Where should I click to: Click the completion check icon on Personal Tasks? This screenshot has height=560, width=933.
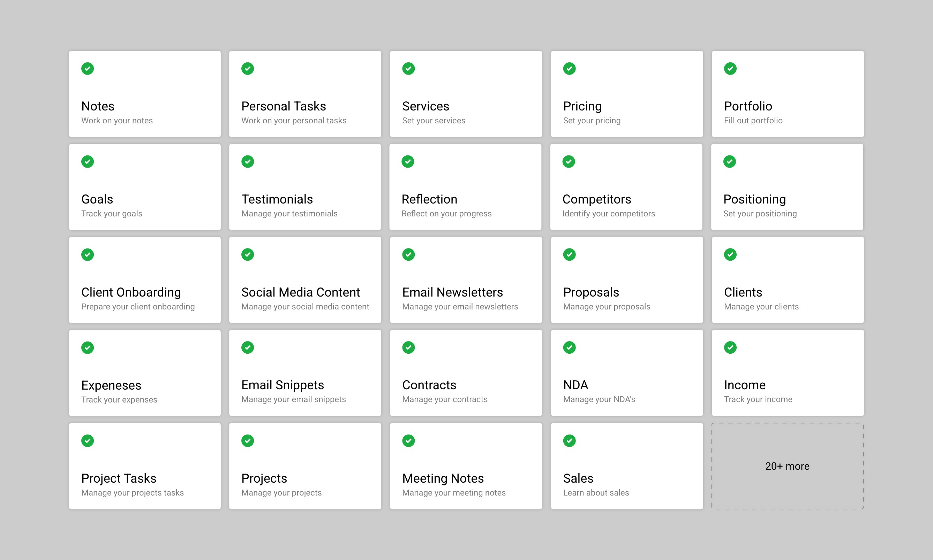pos(248,68)
